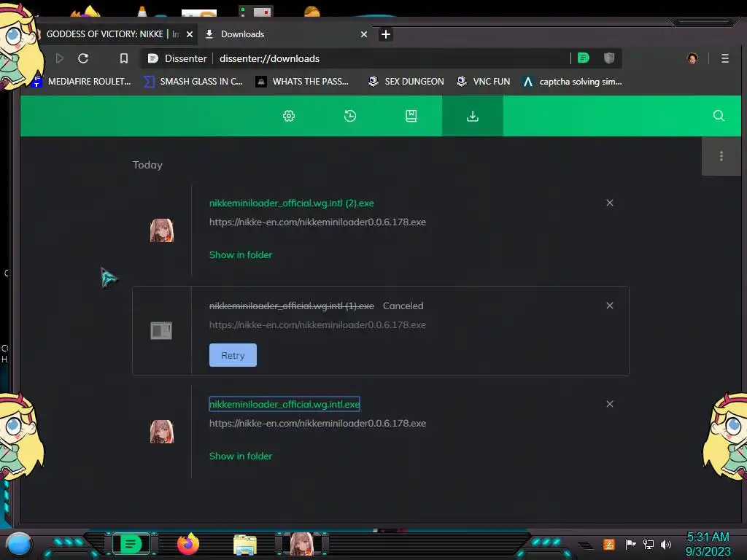Remove the (2).exe download from list

pos(609,203)
